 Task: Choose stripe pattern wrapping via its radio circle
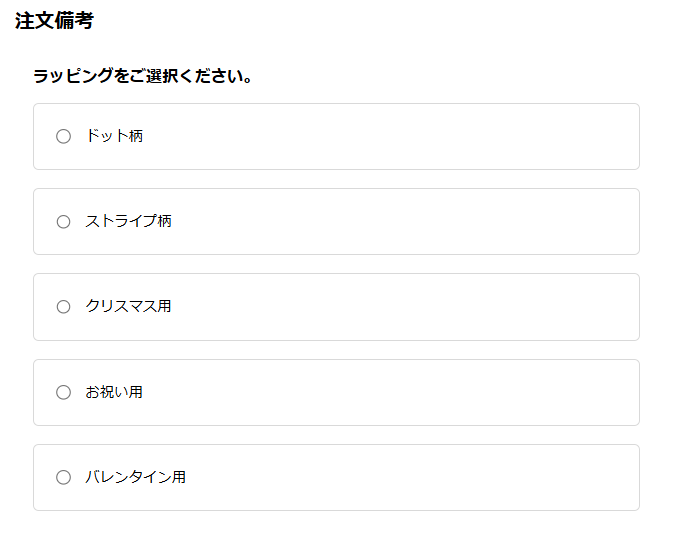click(x=63, y=221)
